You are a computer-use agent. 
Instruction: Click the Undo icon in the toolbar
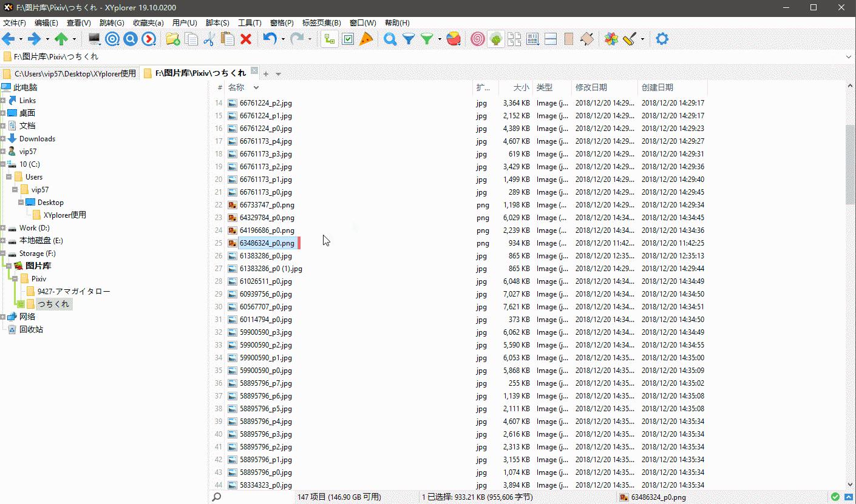tap(270, 38)
